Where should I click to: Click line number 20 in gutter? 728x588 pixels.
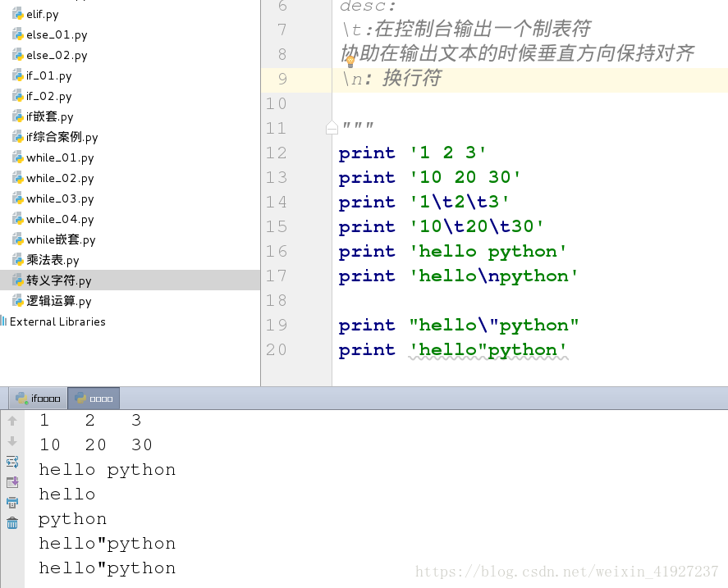click(277, 349)
